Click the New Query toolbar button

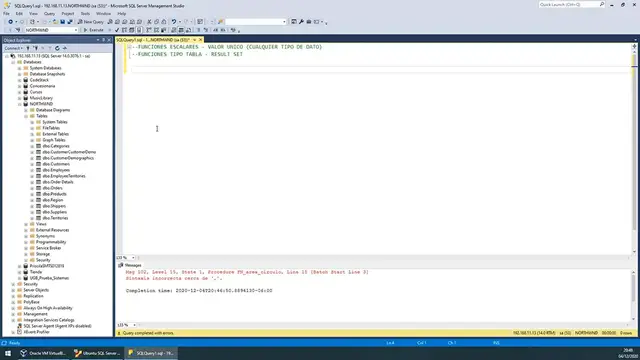point(91,22)
